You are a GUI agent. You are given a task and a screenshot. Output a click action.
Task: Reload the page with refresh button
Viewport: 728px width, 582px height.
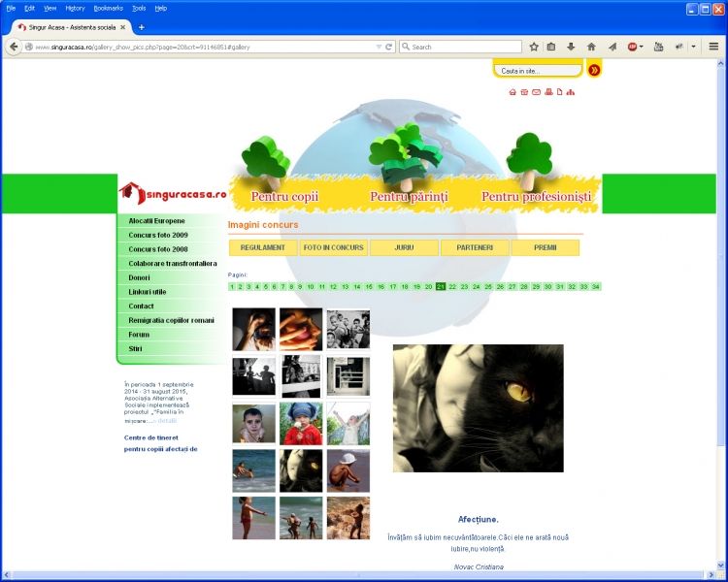(x=388, y=47)
